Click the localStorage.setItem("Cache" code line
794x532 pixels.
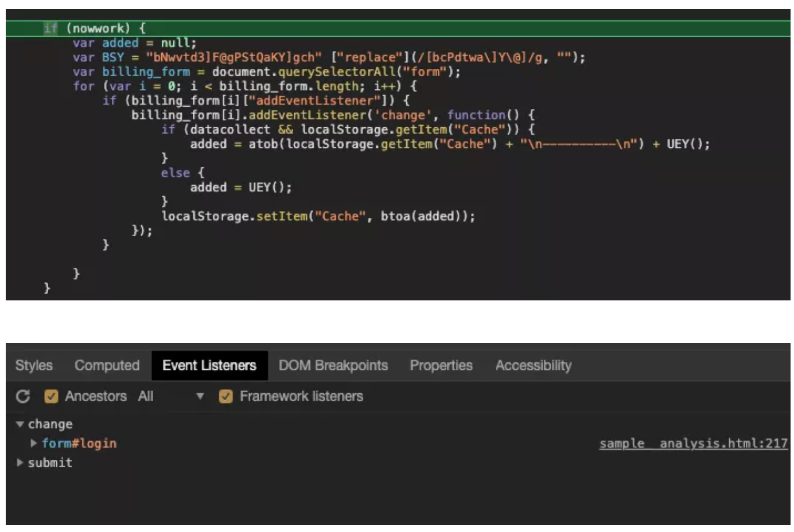pos(318,216)
